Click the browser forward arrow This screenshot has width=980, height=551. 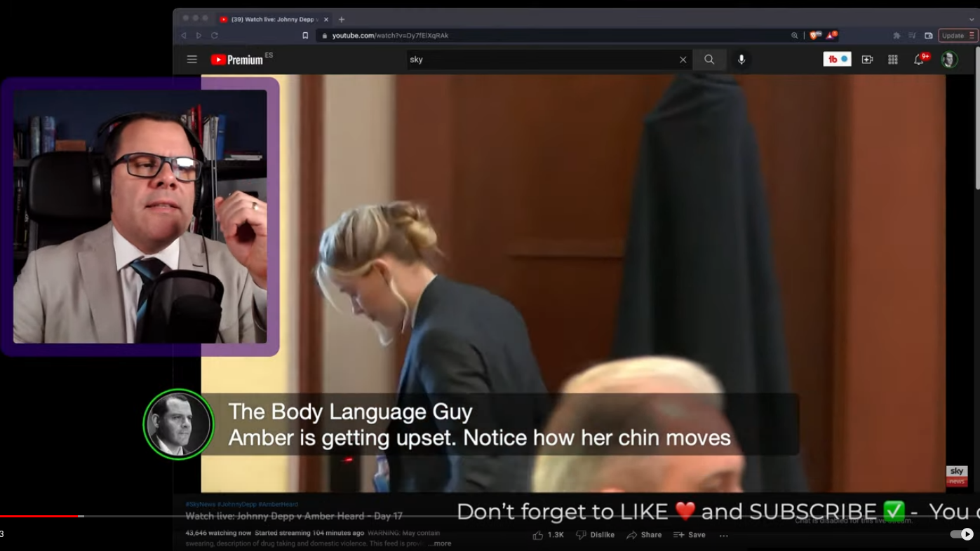199,36
